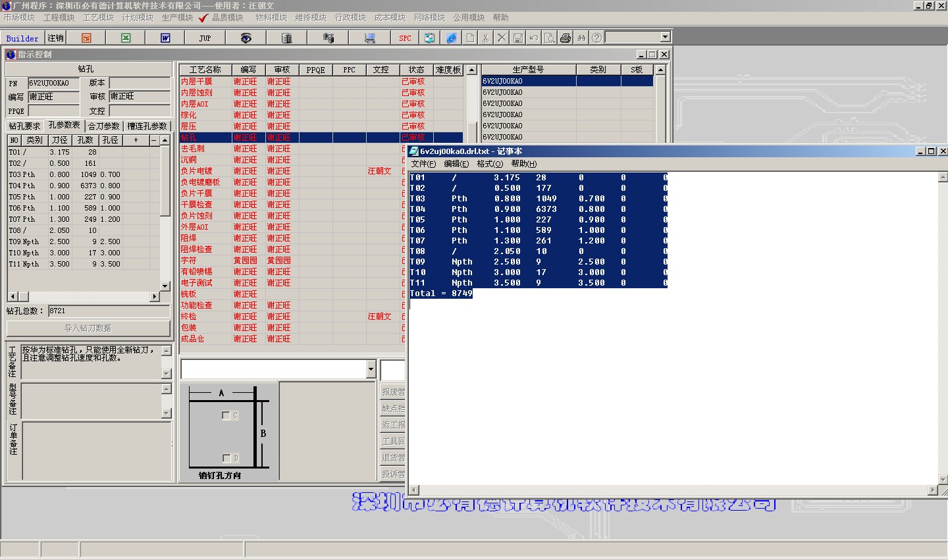Viewport: 948px width, 560px height.
Task: Click the 注销 logout toolbar button
Action: click(x=56, y=38)
